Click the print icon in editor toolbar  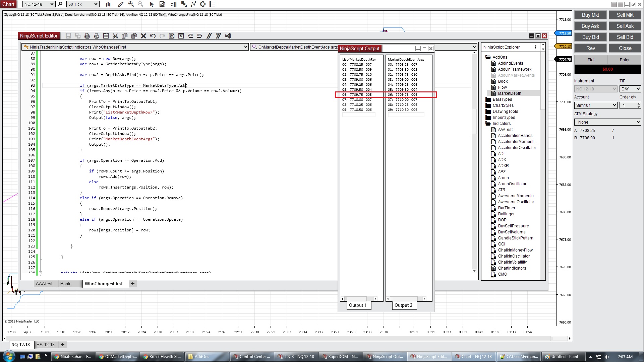tap(87, 36)
